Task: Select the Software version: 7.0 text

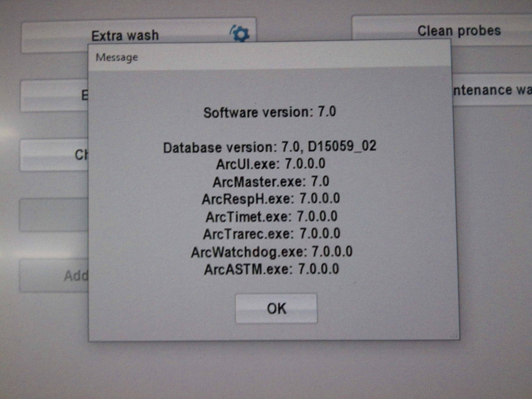Action: pyautogui.click(x=270, y=112)
